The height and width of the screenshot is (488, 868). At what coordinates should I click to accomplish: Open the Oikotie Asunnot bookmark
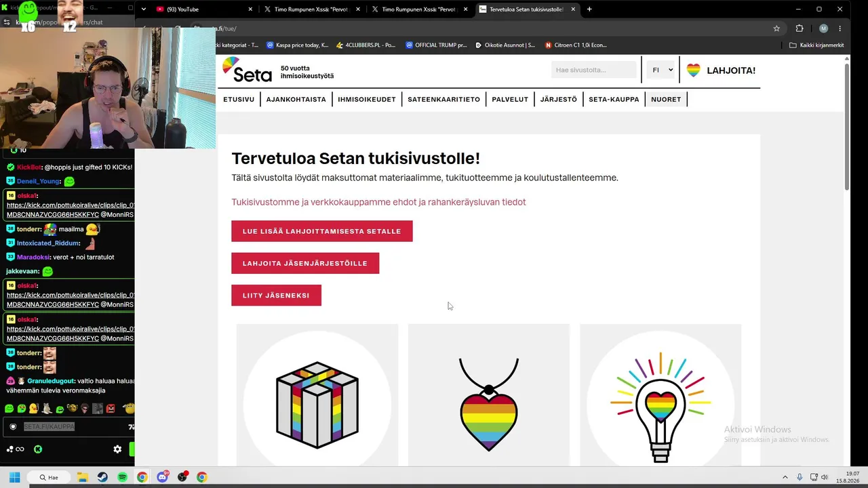pyautogui.click(x=505, y=45)
